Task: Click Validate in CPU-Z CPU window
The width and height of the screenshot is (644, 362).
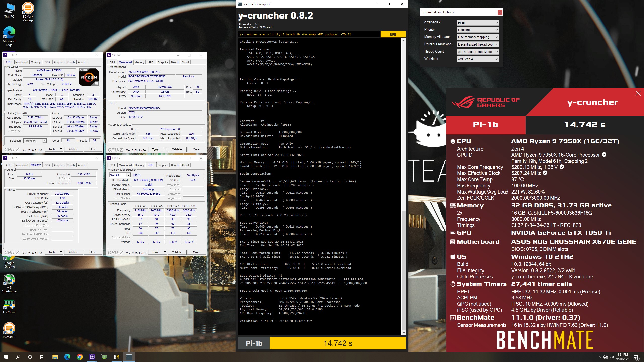Action: (73, 149)
